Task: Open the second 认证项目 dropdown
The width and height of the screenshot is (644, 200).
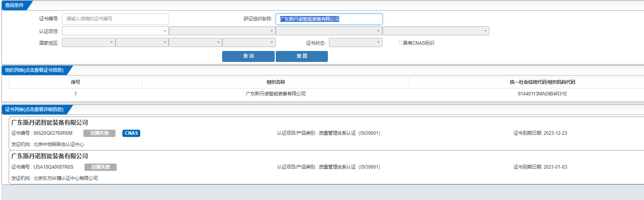Action: click(x=222, y=31)
